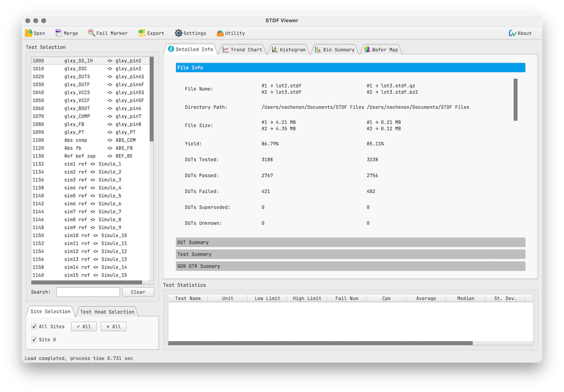564x392 pixels.
Task: Click the Clear search button
Action: [x=138, y=292]
